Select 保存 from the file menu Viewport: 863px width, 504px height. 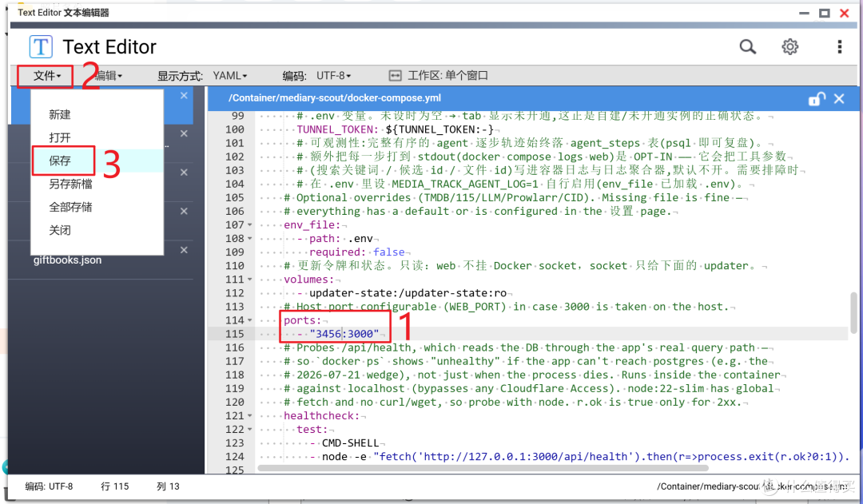(x=60, y=161)
